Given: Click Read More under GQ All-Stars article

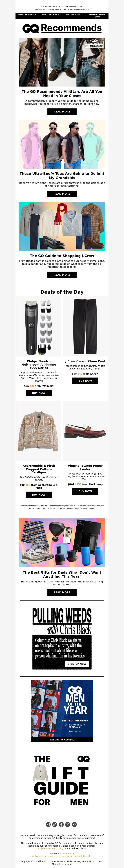Looking at the screenshot, I should pos(62,112).
